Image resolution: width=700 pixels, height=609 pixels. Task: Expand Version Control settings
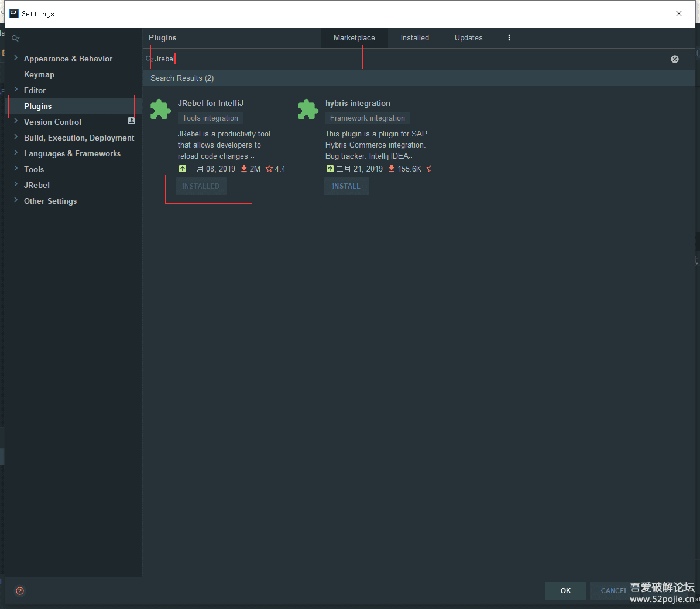[16, 121]
